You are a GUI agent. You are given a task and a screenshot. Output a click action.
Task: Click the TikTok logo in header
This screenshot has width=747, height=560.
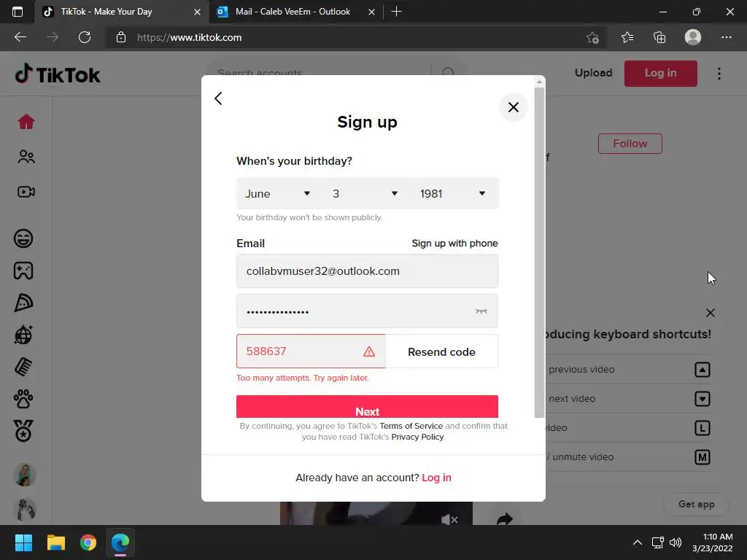58,74
